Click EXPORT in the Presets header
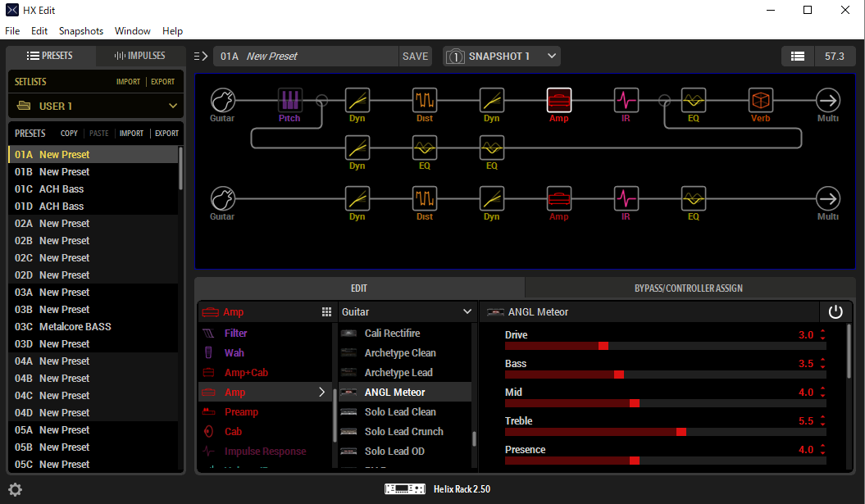Viewport: 865px width, 504px height. coord(166,134)
